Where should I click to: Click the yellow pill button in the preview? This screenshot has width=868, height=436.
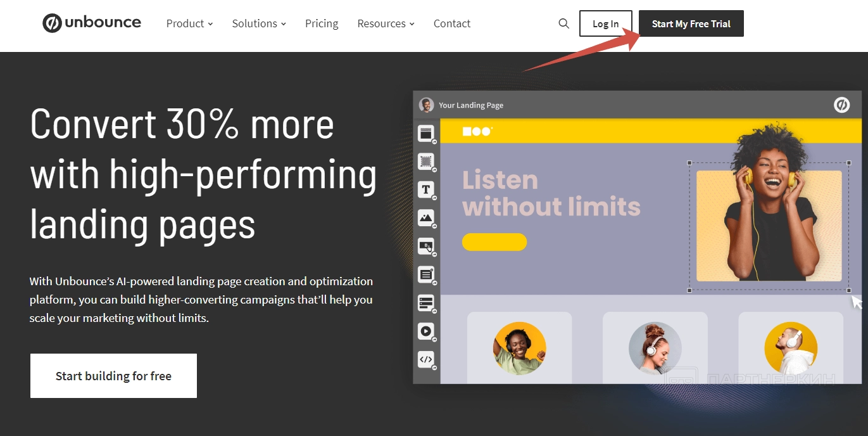tap(494, 242)
